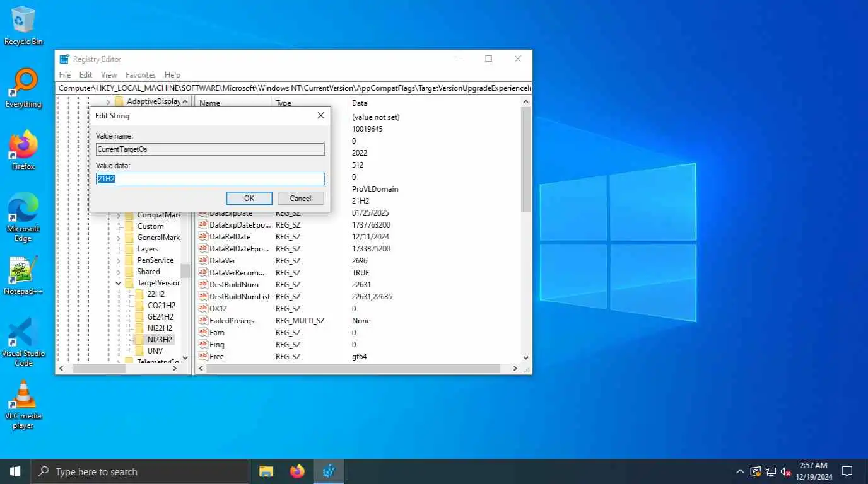Open the Favorites menu
The image size is (868, 484).
pos(141,74)
